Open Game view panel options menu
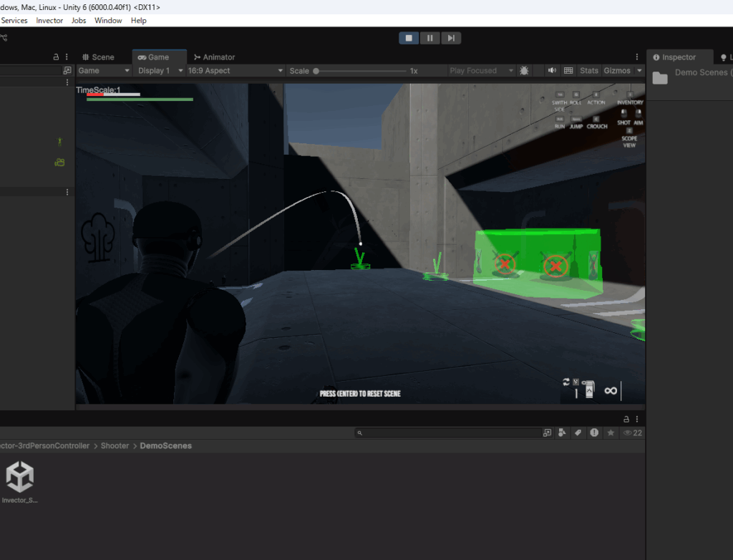733x560 pixels. pos(636,57)
